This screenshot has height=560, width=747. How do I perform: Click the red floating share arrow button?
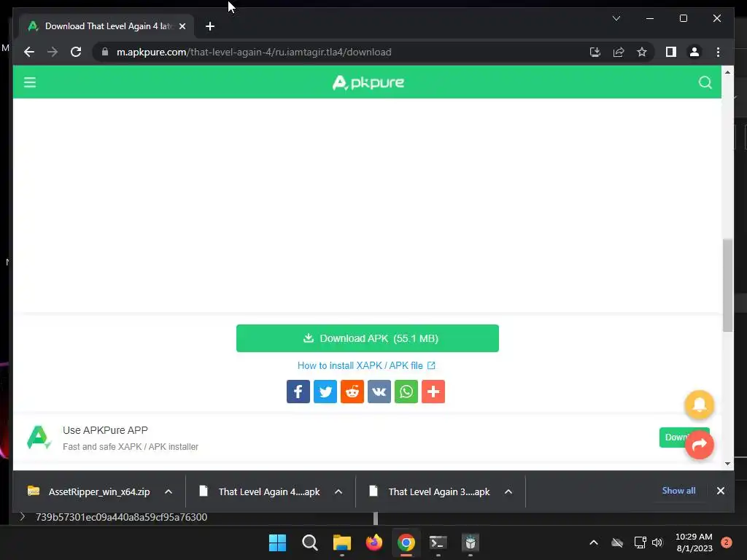click(699, 445)
